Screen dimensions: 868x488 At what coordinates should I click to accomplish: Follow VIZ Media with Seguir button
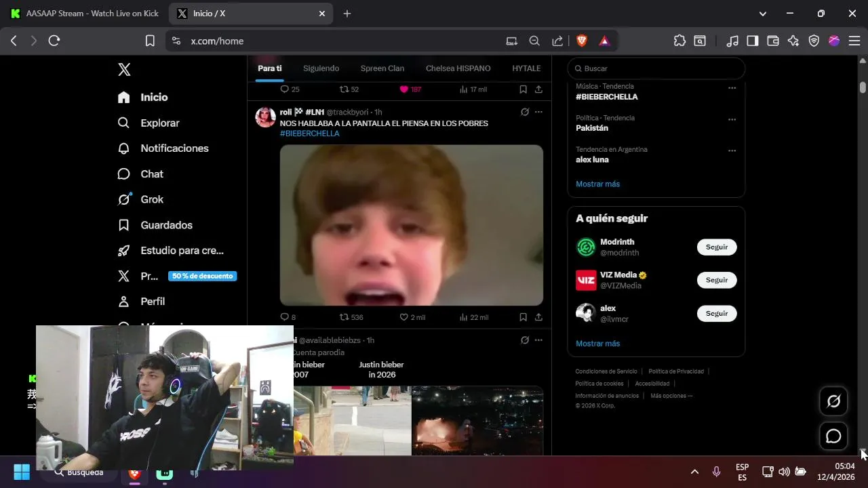[x=717, y=280]
